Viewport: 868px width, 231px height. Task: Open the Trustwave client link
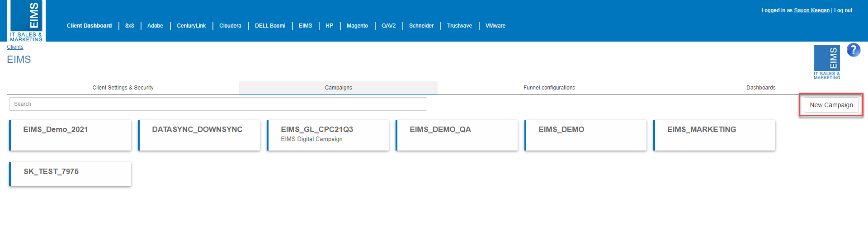459,26
